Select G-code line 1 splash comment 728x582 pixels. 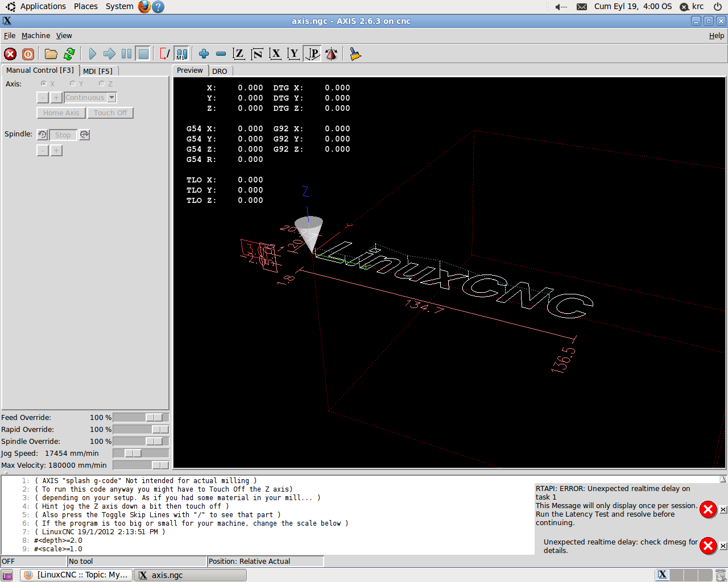pos(146,481)
